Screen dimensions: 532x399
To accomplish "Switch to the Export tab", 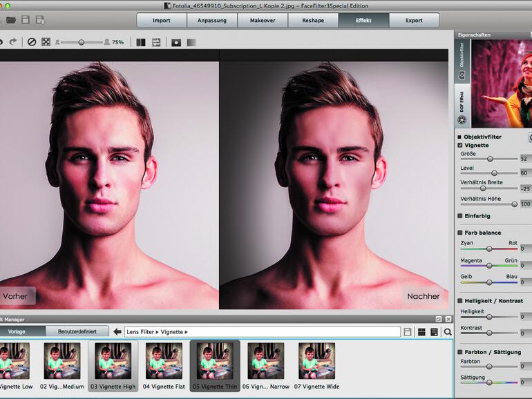I will click(414, 20).
